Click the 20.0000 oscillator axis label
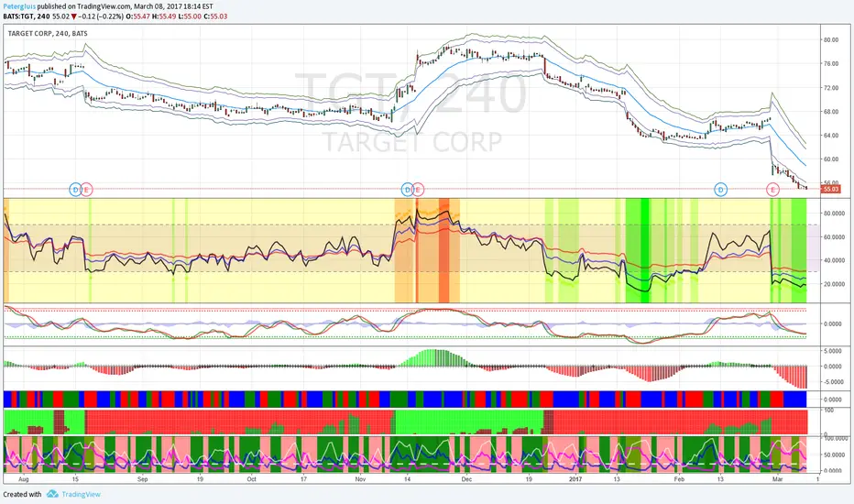 [833, 284]
